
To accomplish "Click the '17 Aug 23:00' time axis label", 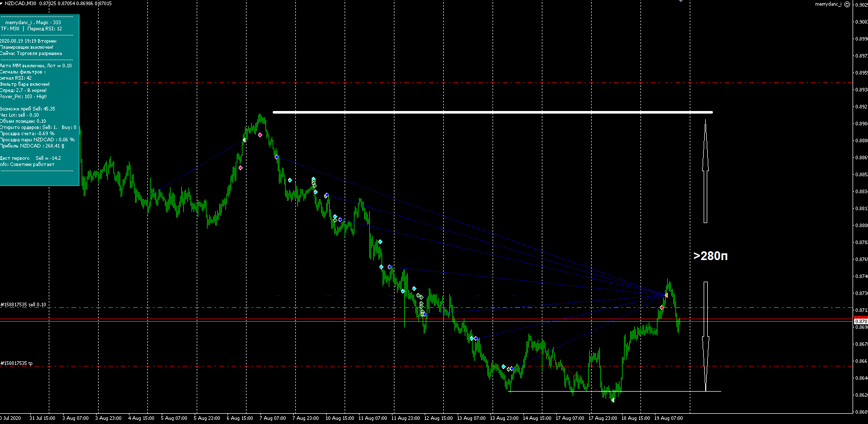I will [x=602, y=418].
